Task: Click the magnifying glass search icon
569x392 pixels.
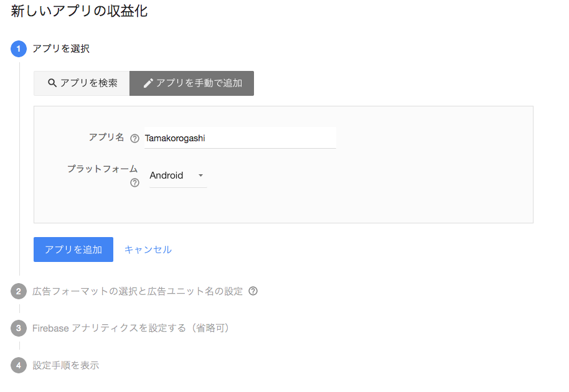Action: 53,83
